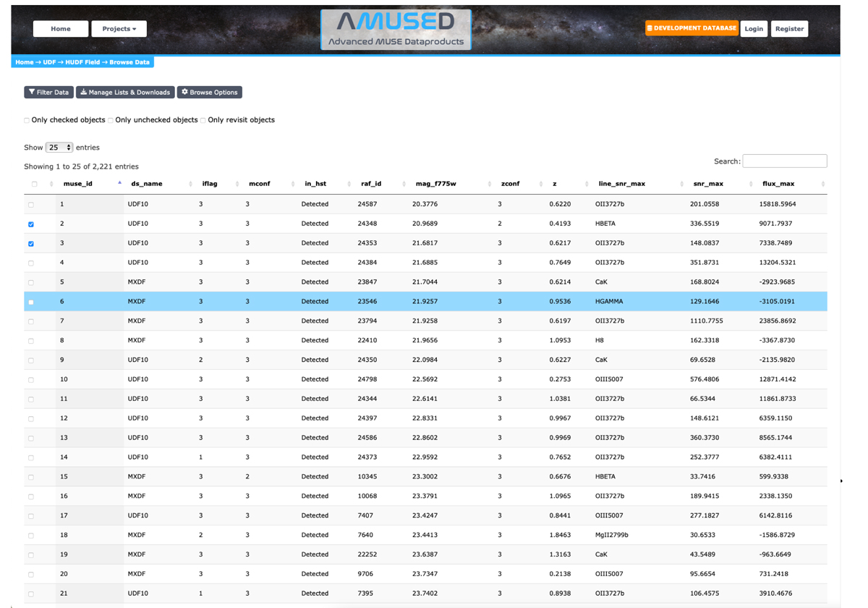This screenshot has width=868, height=608.
Task: Sort table by muse_id column arrow
Action: tap(119, 184)
